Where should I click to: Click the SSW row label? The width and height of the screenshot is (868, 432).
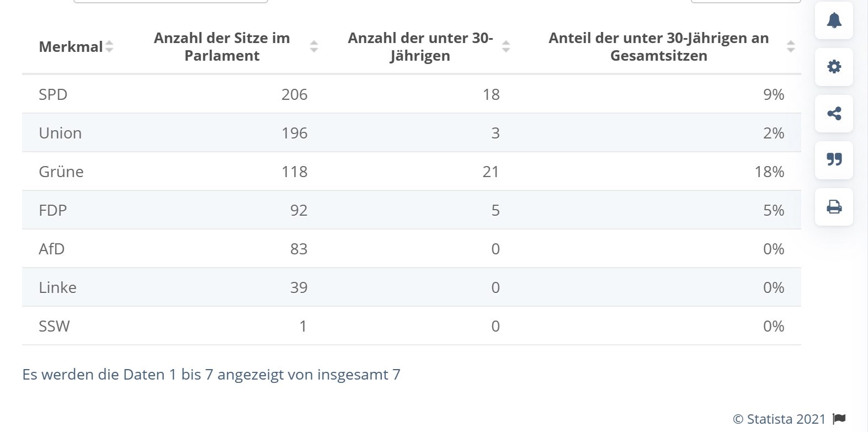pyautogui.click(x=54, y=326)
